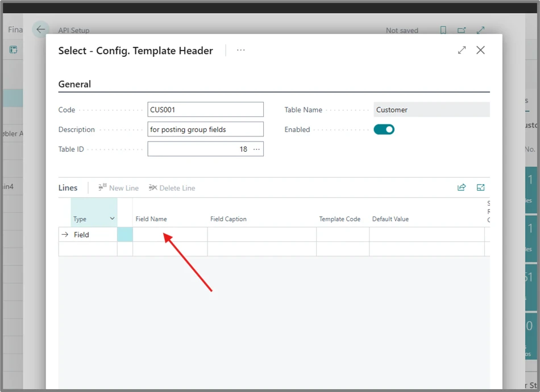Open API Setup page in new window
Image resolution: width=540 pixels, height=392 pixels.
[462, 30]
